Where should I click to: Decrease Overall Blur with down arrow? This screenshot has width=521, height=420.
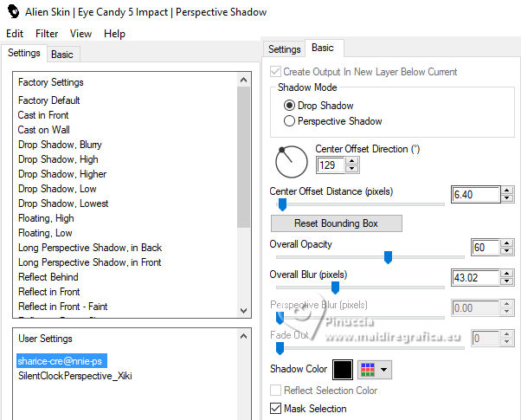(x=506, y=281)
